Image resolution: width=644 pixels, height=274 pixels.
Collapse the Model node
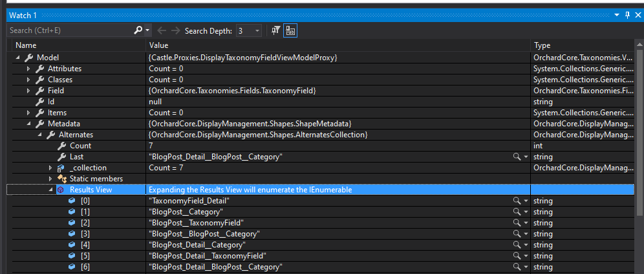pyautogui.click(x=17, y=58)
